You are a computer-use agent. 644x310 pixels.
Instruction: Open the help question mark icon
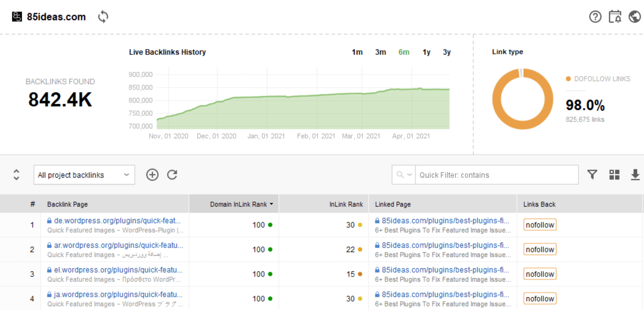point(595,17)
